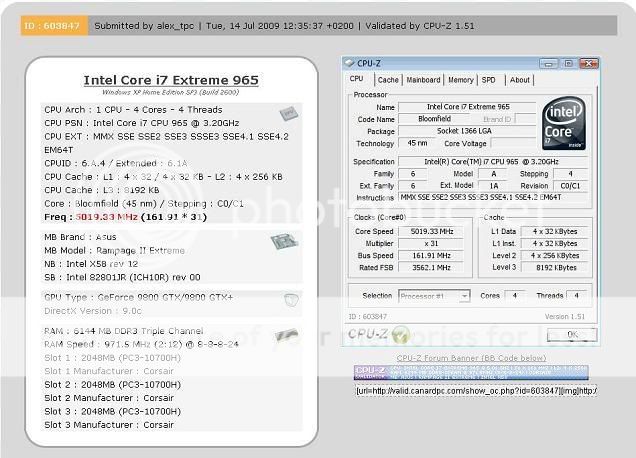Click the motherboard icon beside MB Brand
Viewport: 636px width, 458px height.
284,242
